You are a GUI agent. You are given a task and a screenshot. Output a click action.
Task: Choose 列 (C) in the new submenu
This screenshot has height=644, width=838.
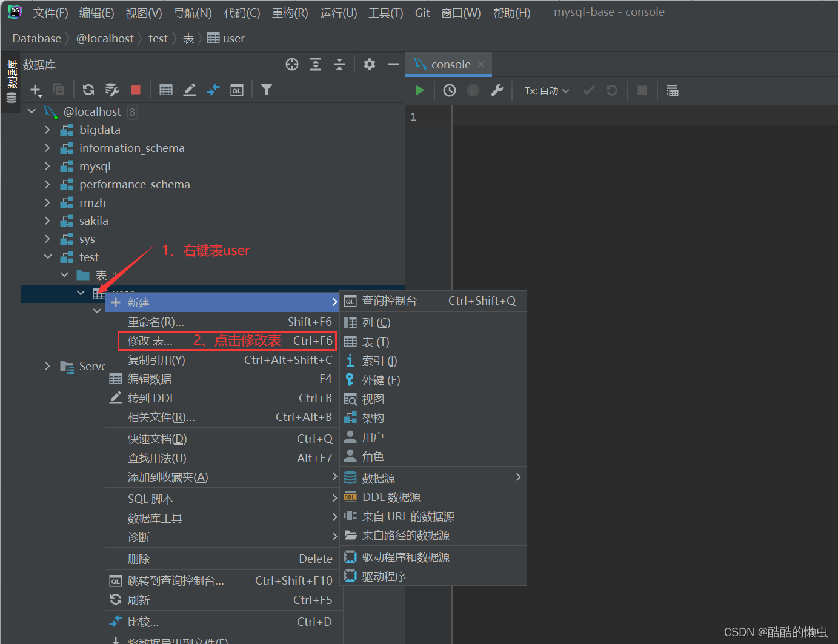[433, 322]
